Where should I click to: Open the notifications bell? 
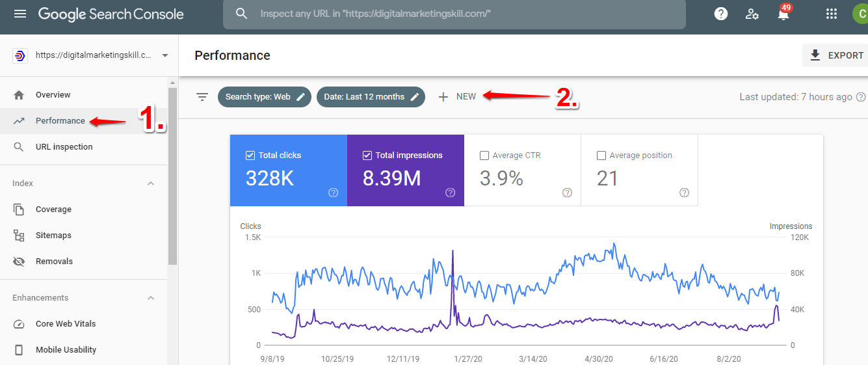783,14
